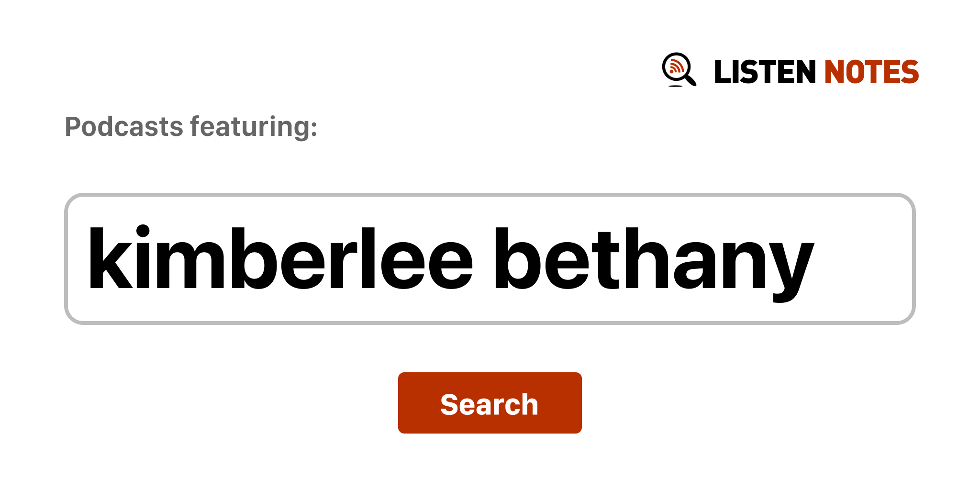Click the word Podcasts in the gray label
Viewport: 980px width, 490px height.
click(124, 127)
